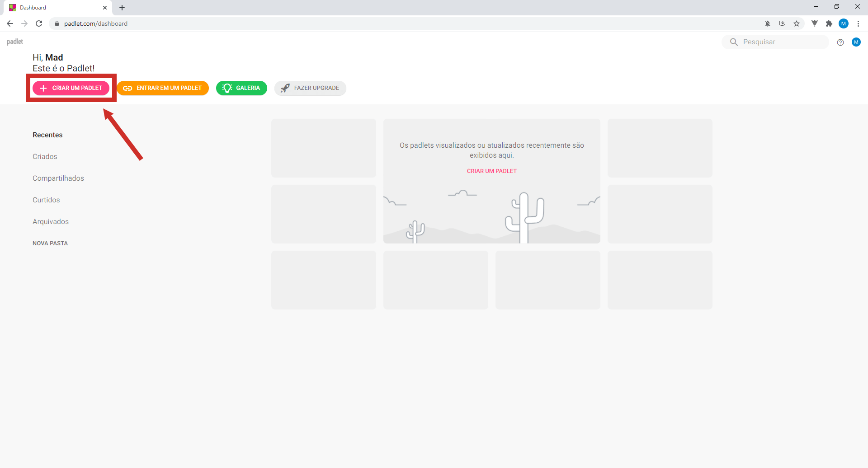Open the Arquivados sidebar item
The height and width of the screenshot is (468, 868).
51,222
